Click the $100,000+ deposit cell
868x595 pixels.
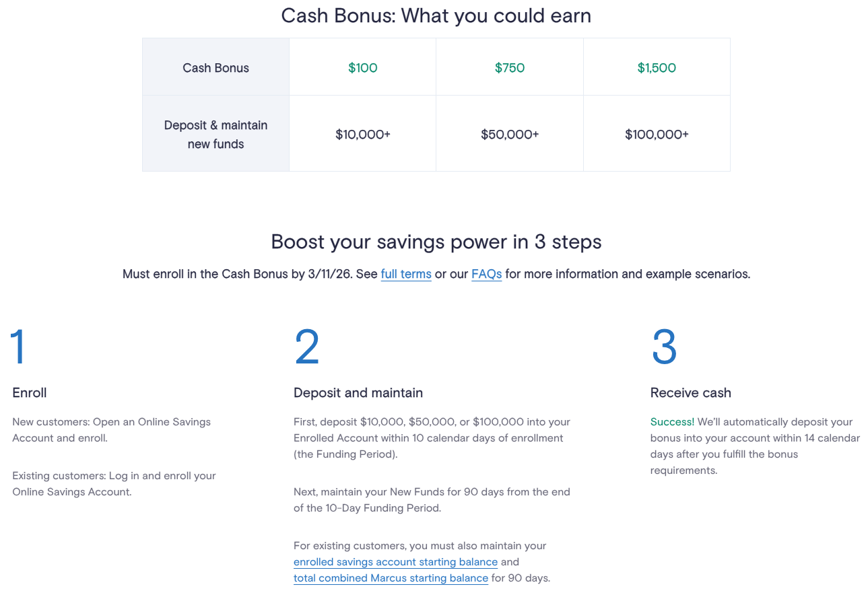coord(657,134)
